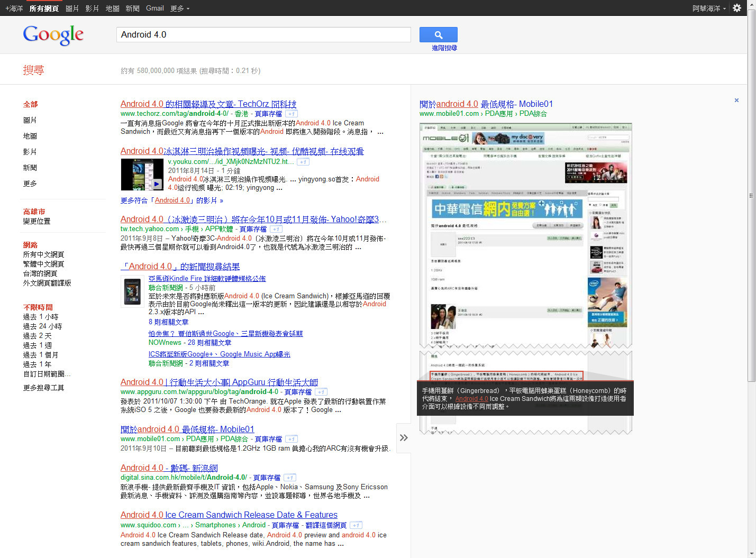The height and width of the screenshot is (558, 756).
Task: Click 翻譯這個網頁 for the squidoo result
Action: (326, 525)
